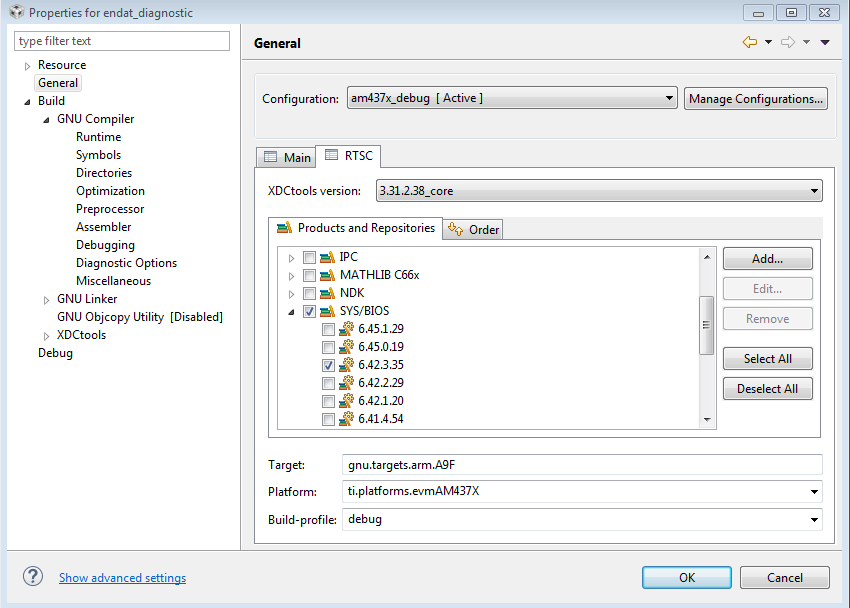Screen dimensions: 850x608
Task: Check SYS/BIOS version 6.42.2.29
Action: pyautogui.click(x=328, y=383)
